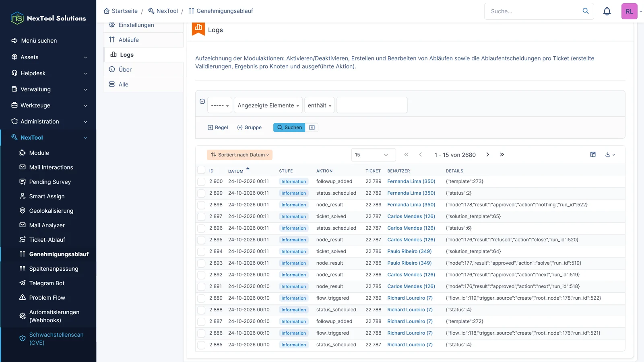The width and height of the screenshot is (644, 362).
Task: Select the checkbox for log ID 2 900
Action: pyautogui.click(x=201, y=181)
